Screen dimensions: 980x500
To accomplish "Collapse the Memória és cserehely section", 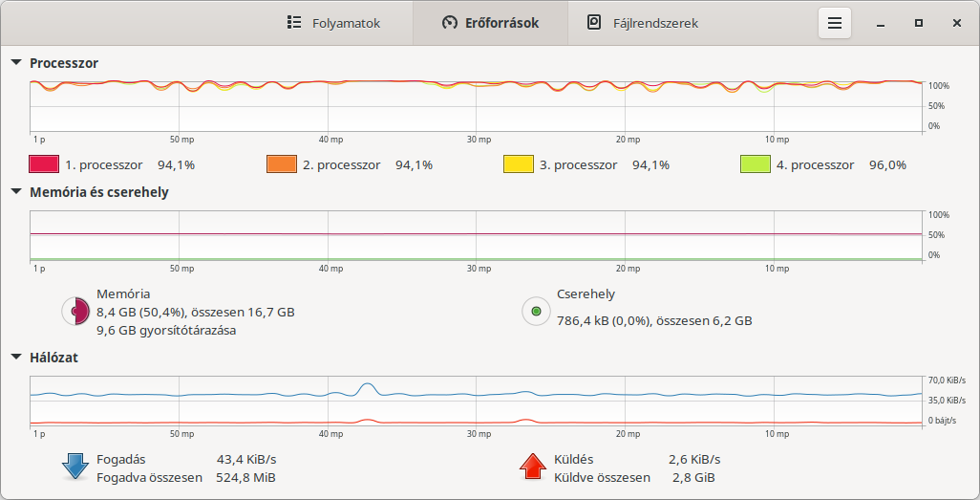I will [x=16, y=192].
